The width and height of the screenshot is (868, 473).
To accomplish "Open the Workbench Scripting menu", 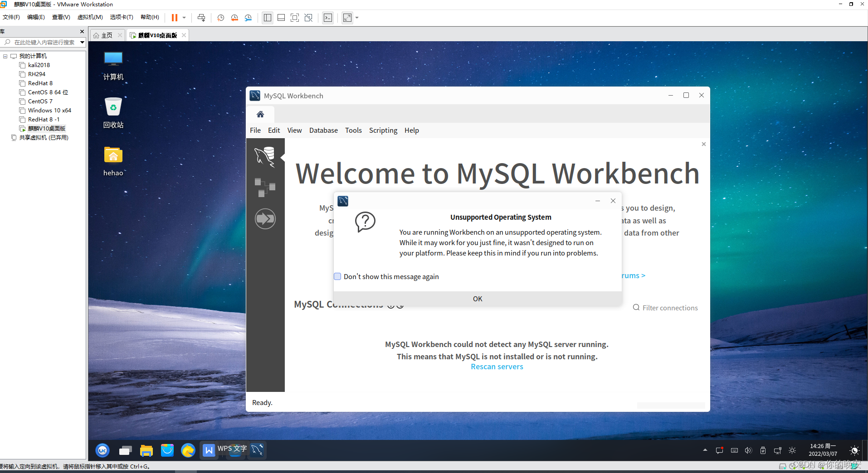I will point(383,130).
